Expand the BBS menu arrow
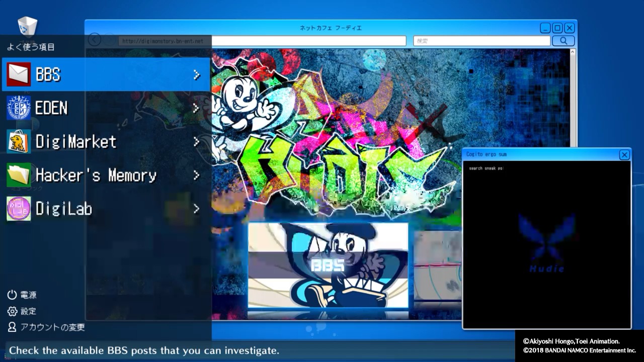The height and width of the screenshot is (362, 644). [197, 75]
